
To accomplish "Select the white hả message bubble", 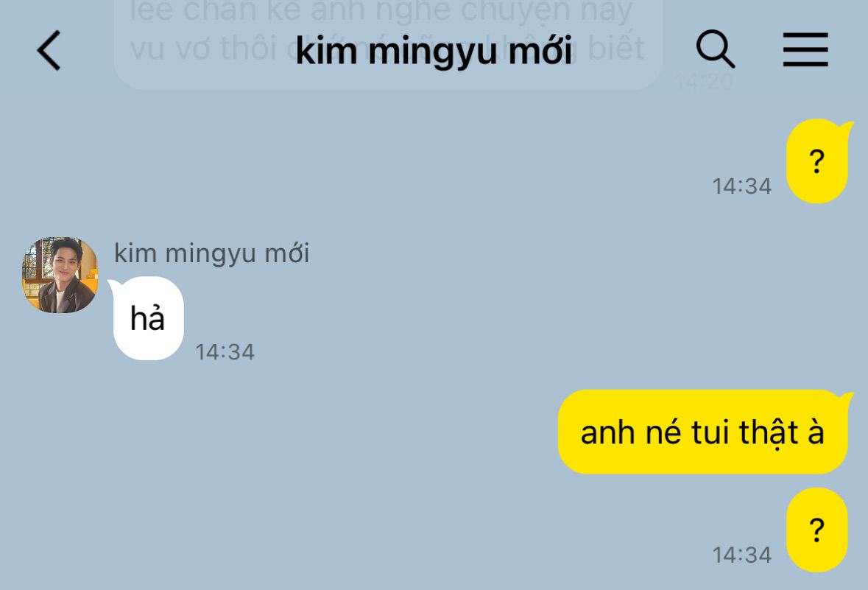I will [x=149, y=318].
